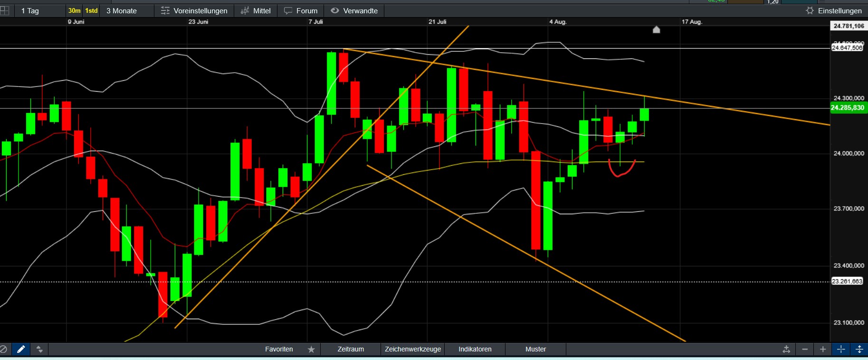Switch to the 1std interval
This screenshot has width=868, height=360.
[91, 10]
